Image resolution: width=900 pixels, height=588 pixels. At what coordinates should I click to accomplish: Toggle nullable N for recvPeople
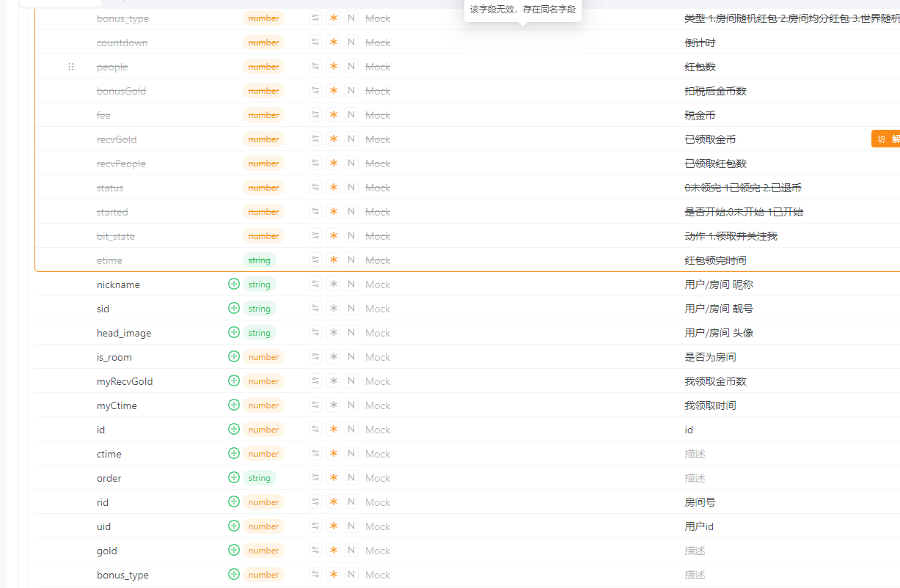pyautogui.click(x=351, y=163)
